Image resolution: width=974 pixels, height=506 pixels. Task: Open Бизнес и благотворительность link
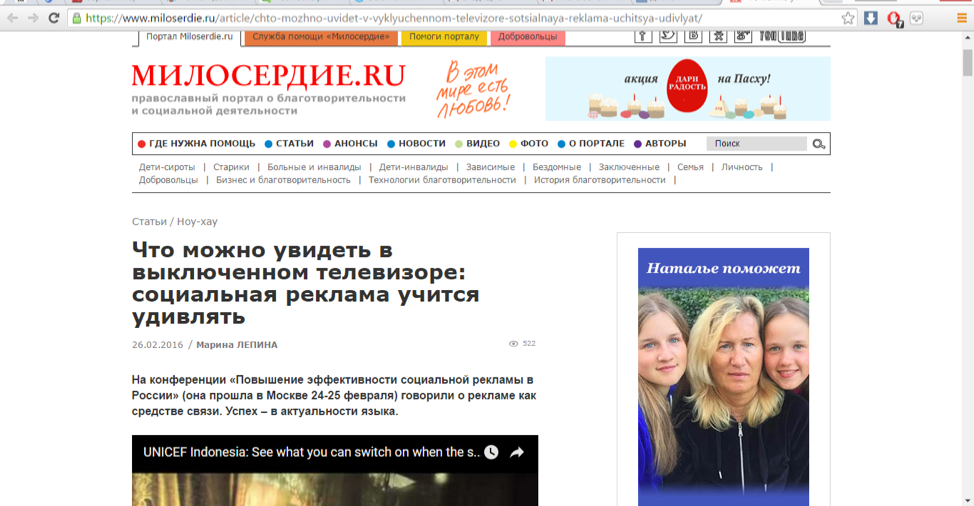(283, 180)
